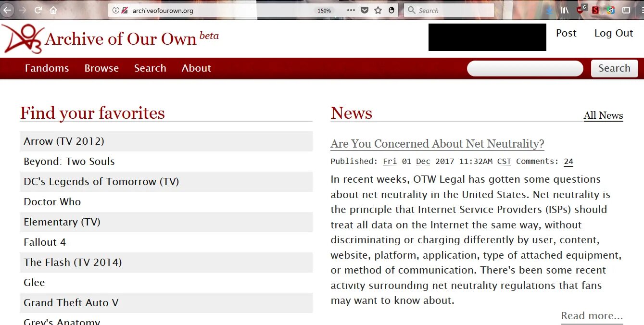Click the browser forward arrow
The height and width of the screenshot is (325, 644).
pyautogui.click(x=23, y=10)
